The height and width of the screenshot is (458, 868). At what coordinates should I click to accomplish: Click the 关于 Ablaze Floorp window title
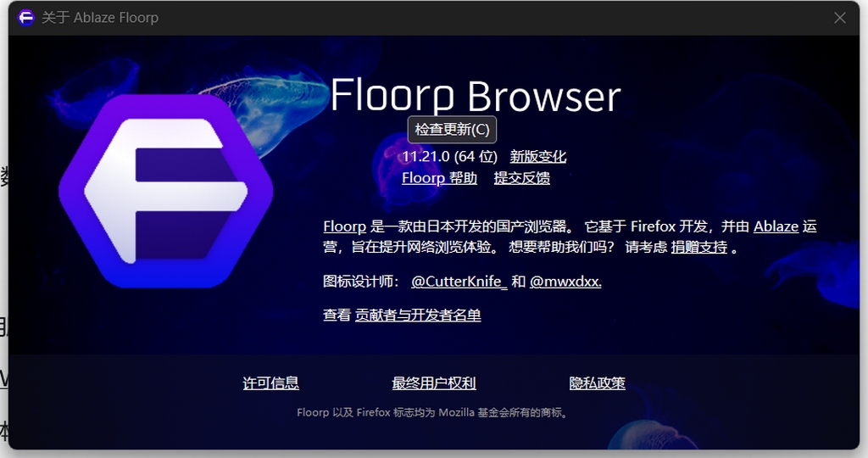100,18
